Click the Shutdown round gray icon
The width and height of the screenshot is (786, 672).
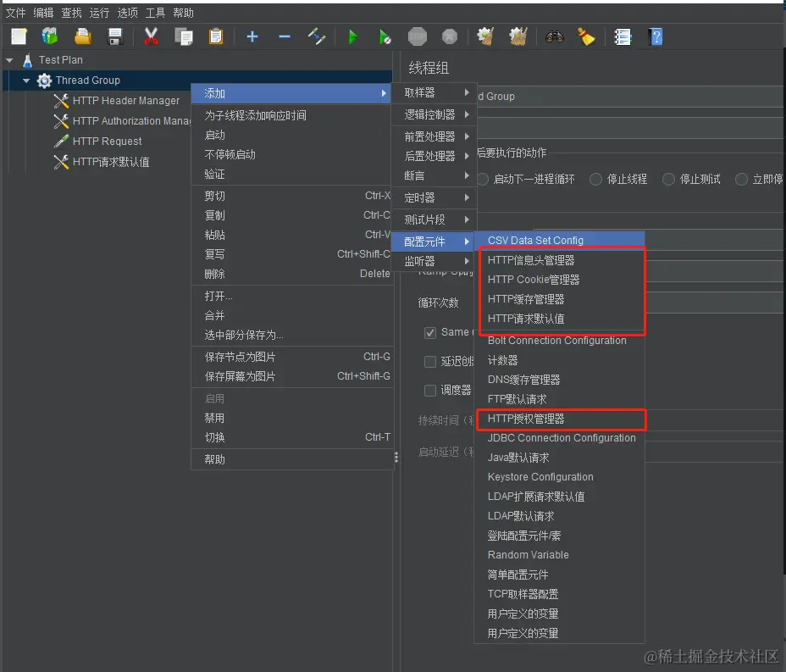coord(450,36)
